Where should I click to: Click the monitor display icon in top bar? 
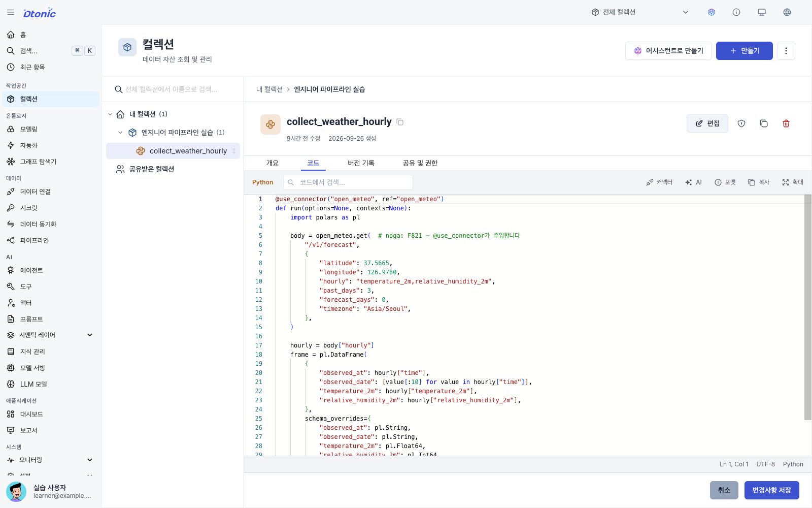pos(762,12)
